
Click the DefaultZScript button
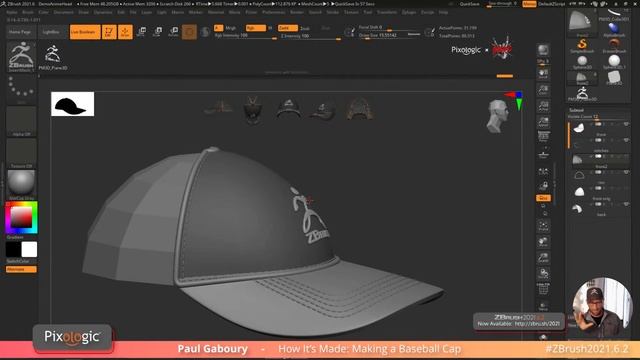click(551, 4)
